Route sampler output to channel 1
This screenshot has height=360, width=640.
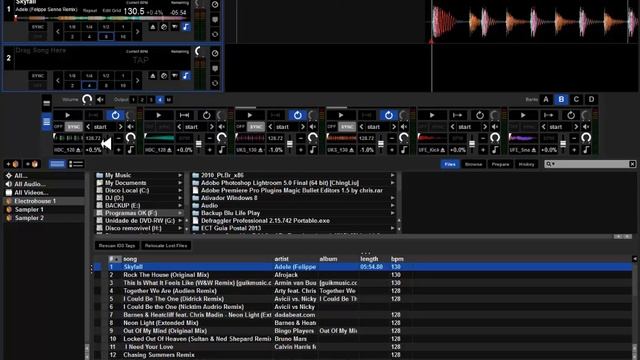pos(133,100)
